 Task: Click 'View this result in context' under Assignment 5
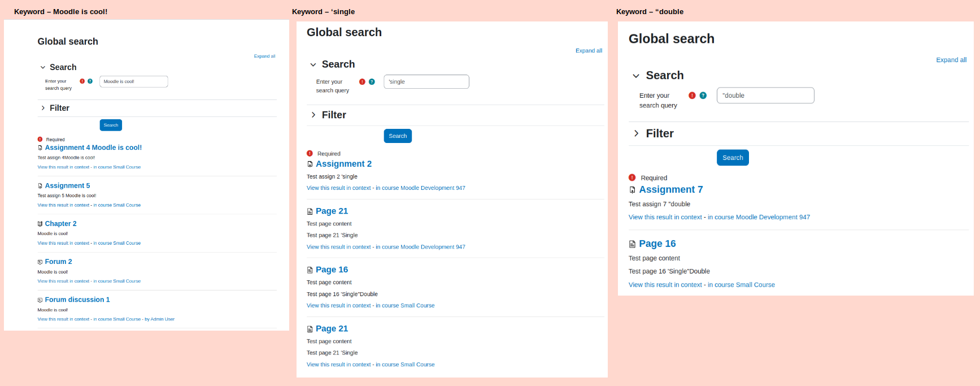pos(63,205)
